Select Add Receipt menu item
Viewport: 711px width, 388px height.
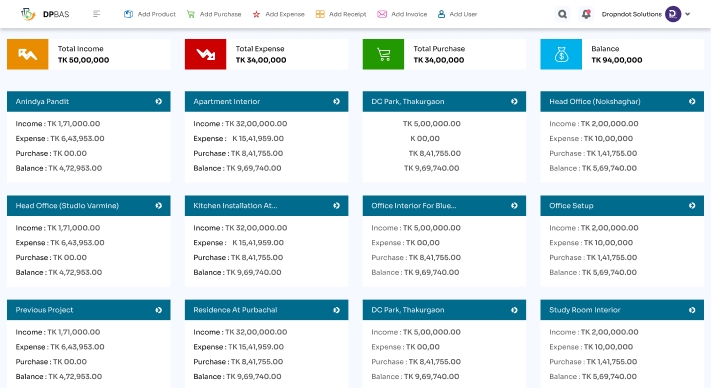click(x=341, y=14)
